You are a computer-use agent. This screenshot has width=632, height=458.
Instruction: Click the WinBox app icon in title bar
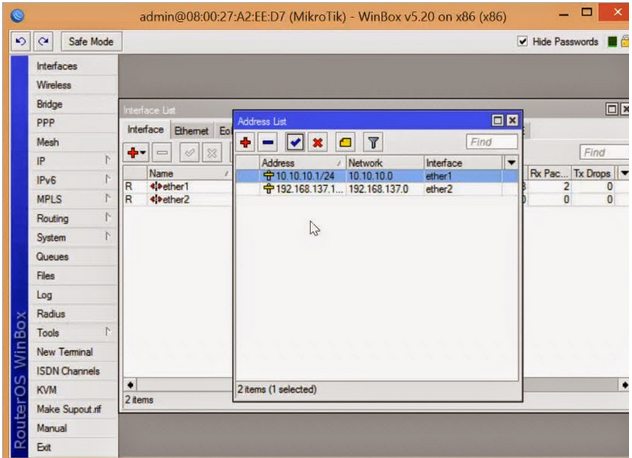click(17, 16)
